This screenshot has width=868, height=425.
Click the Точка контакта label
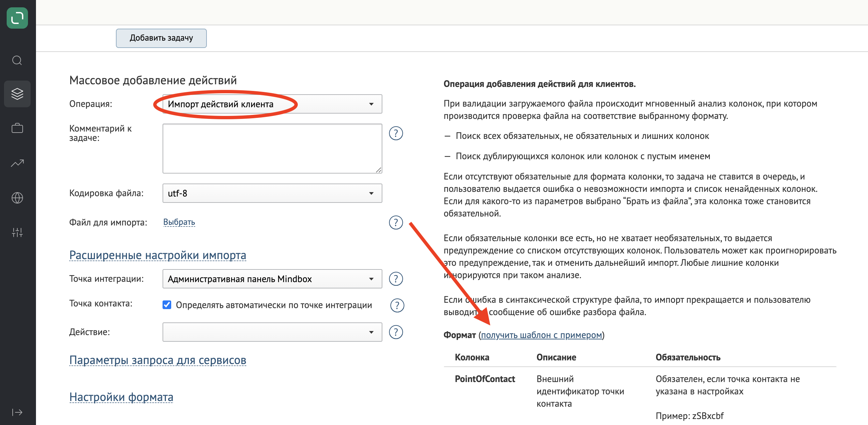[x=101, y=303]
